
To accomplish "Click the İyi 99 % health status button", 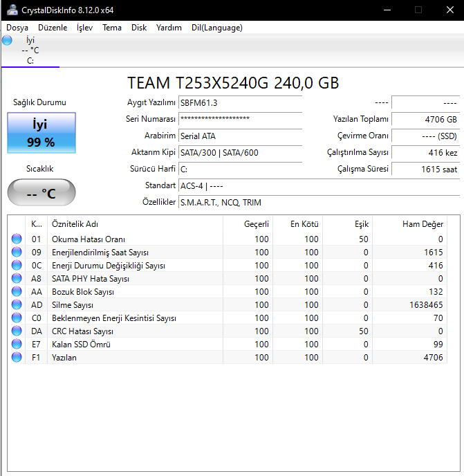I will (41, 133).
